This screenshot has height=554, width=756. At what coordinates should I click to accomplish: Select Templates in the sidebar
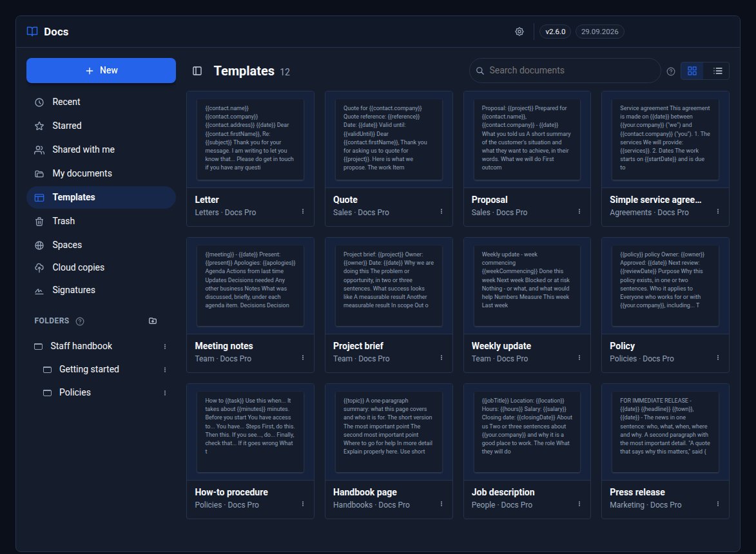coord(101,198)
